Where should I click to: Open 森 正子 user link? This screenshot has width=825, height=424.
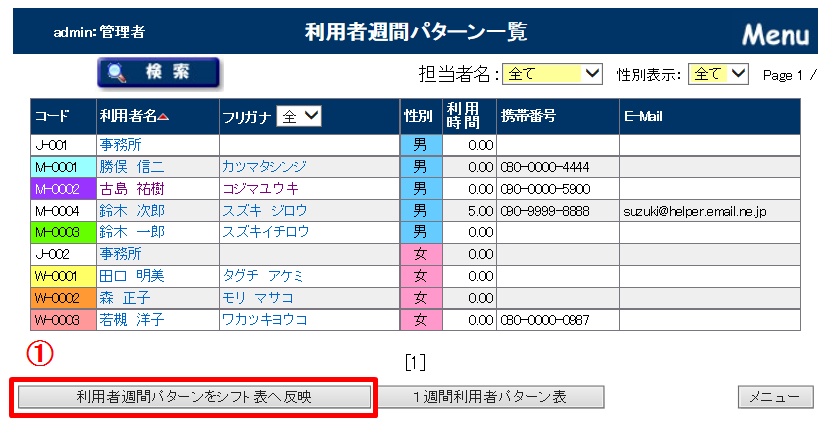click(x=124, y=298)
